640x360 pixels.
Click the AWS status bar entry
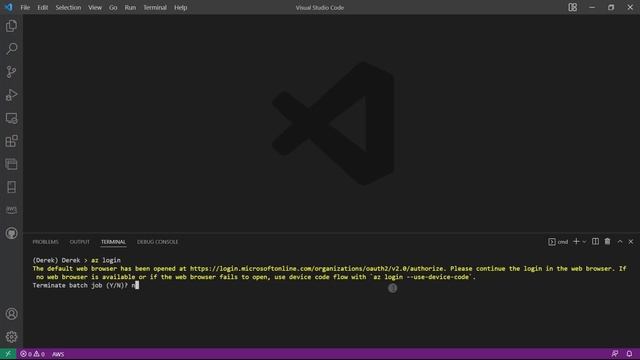coord(58,354)
